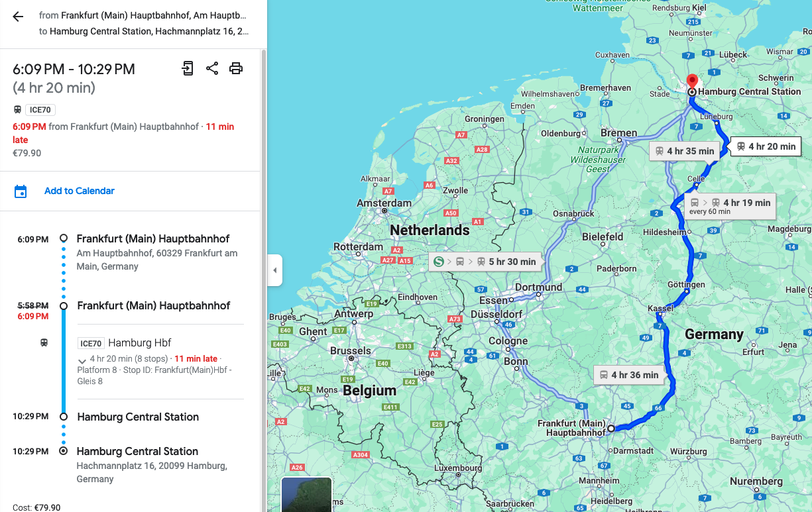This screenshot has height=512, width=812.
Task: Open the satellite layer thumbnail
Action: tap(306, 495)
